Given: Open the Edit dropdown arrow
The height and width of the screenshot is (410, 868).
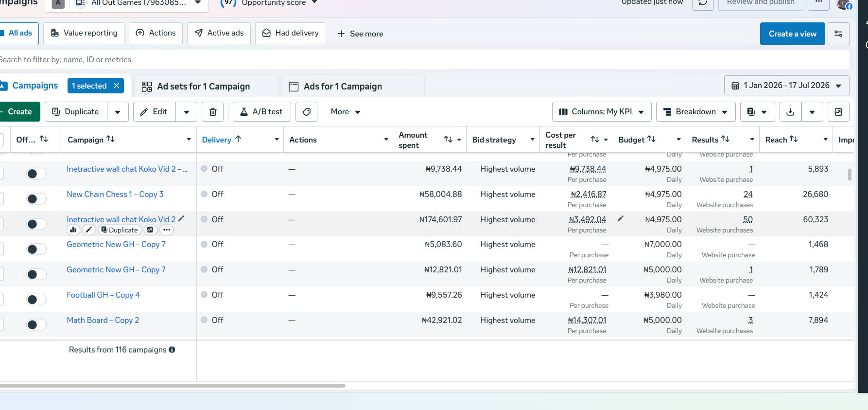Looking at the screenshot, I should click(187, 112).
